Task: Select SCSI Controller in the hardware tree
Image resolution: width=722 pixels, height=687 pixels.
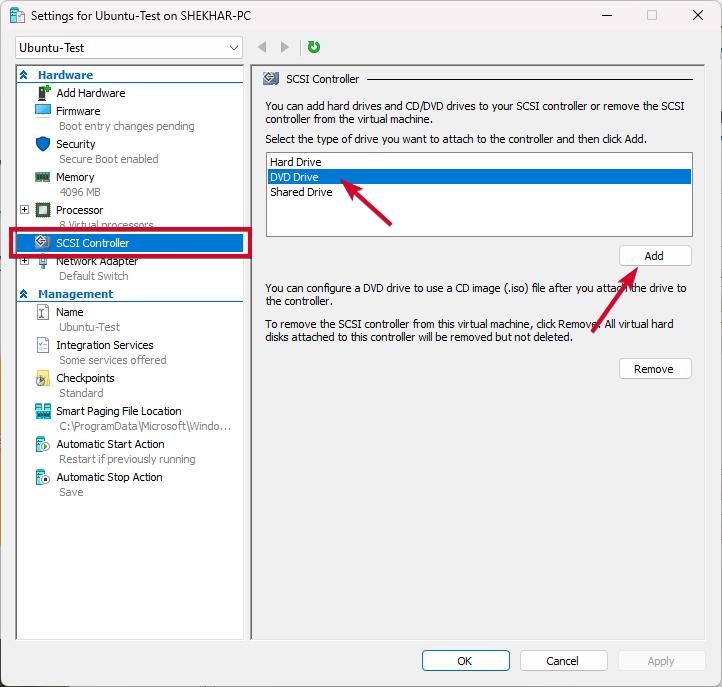Action: (129, 243)
